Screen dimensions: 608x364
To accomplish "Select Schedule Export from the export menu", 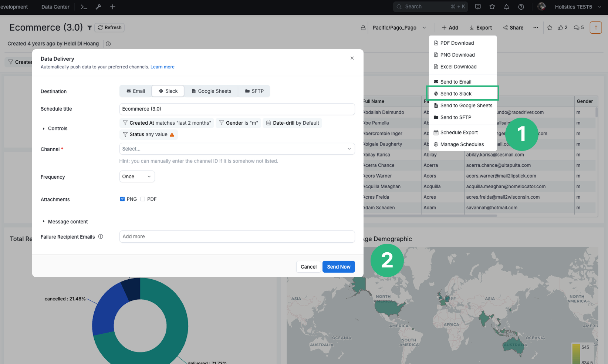I will tap(459, 132).
